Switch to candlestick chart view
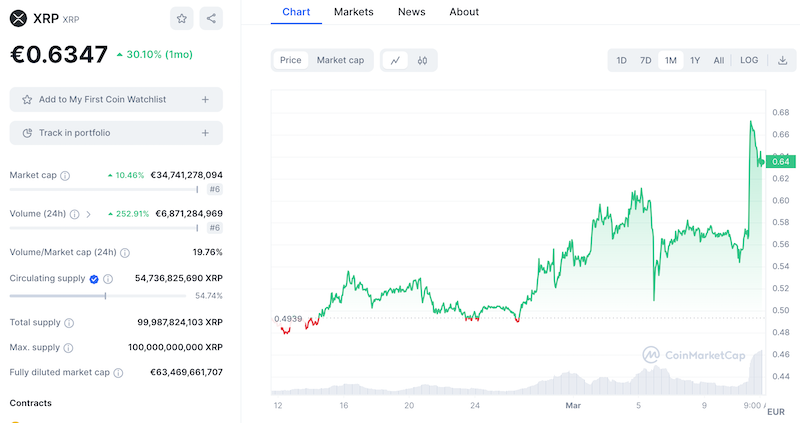Viewport: 800px width, 423px height. coord(422,60)
